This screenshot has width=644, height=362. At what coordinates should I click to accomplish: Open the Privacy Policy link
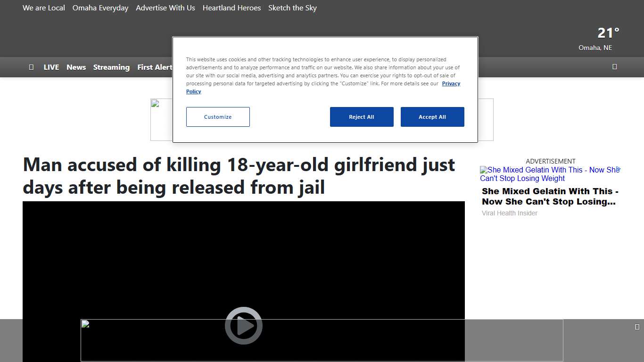click(451, 83)
